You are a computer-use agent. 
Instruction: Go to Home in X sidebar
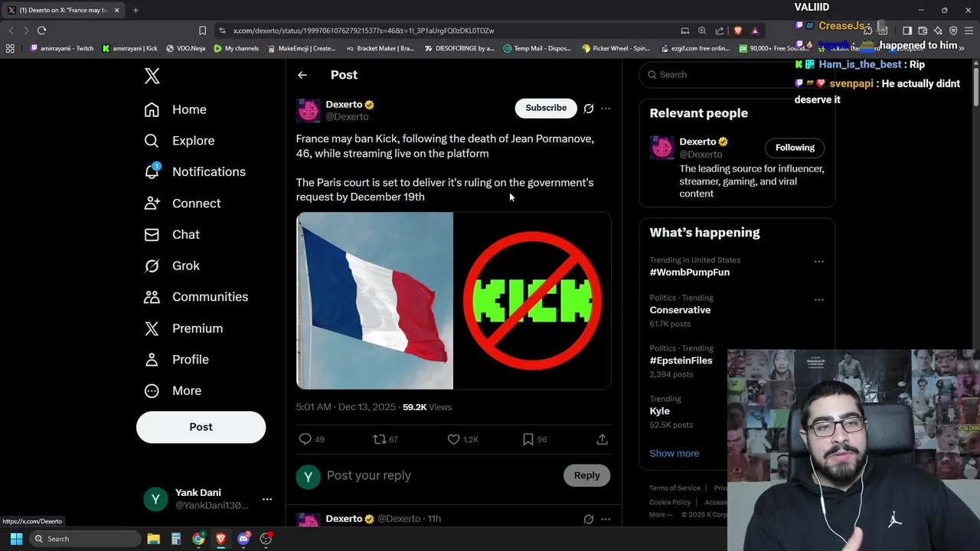pyautogui.click(x=175, y=109)
